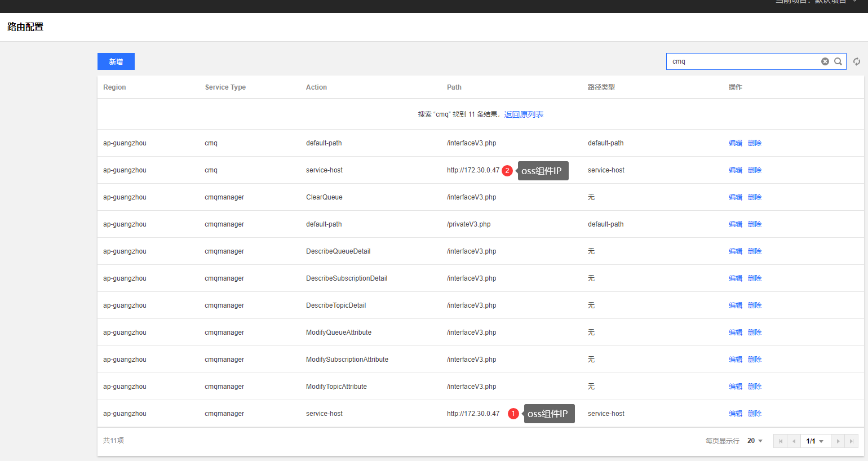Click the 操作 column header

pos(736,87)
